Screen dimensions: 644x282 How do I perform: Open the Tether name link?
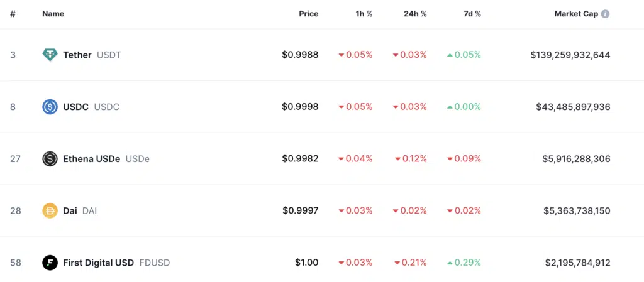tap(77, 55)
